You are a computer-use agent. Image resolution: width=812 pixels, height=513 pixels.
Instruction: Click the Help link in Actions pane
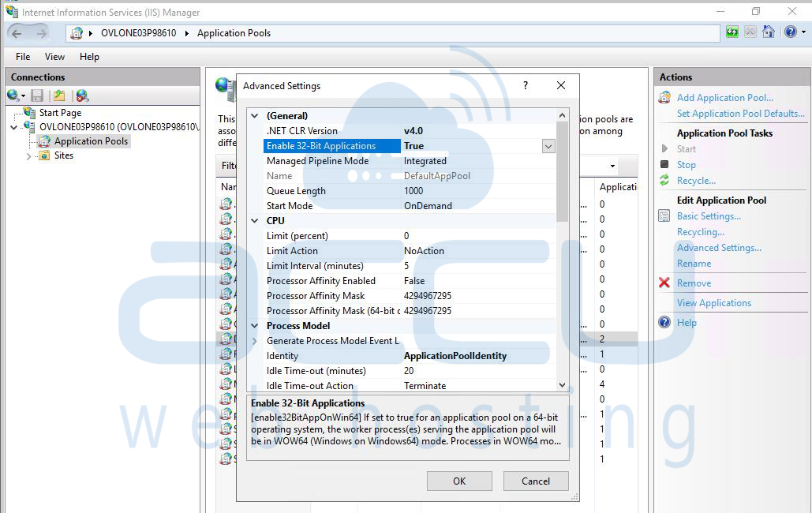click(687, 322)
